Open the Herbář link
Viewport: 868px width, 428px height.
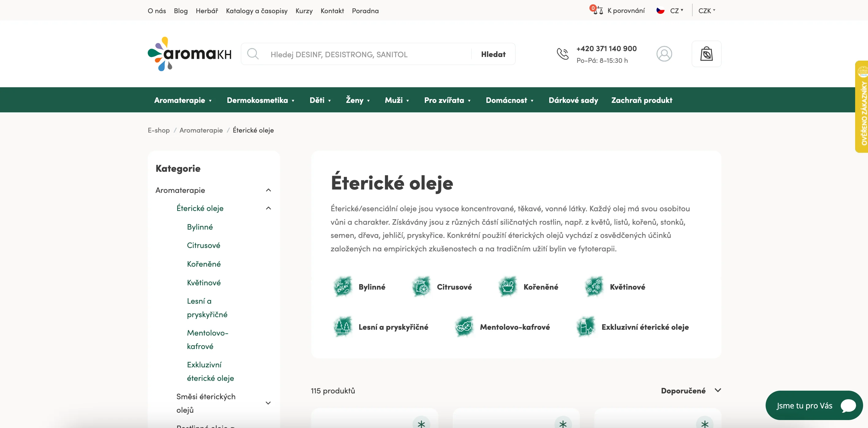point(207,11)
